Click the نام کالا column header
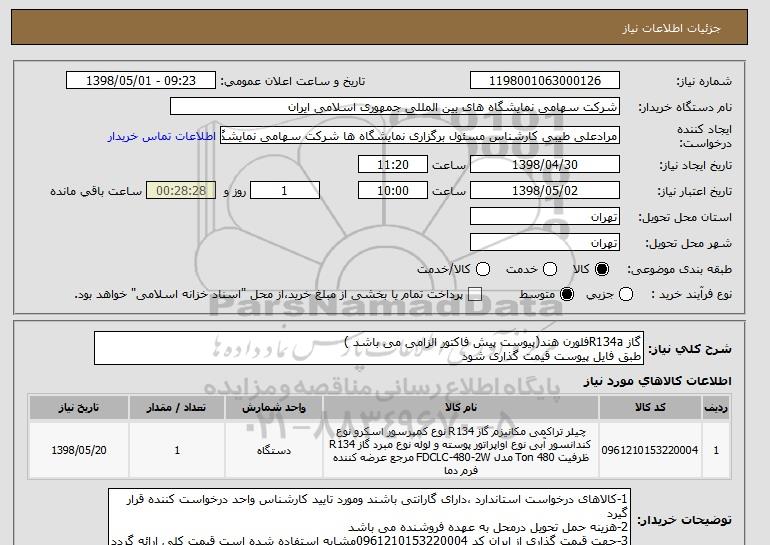770x545 pixels. [x=461, y=408]
